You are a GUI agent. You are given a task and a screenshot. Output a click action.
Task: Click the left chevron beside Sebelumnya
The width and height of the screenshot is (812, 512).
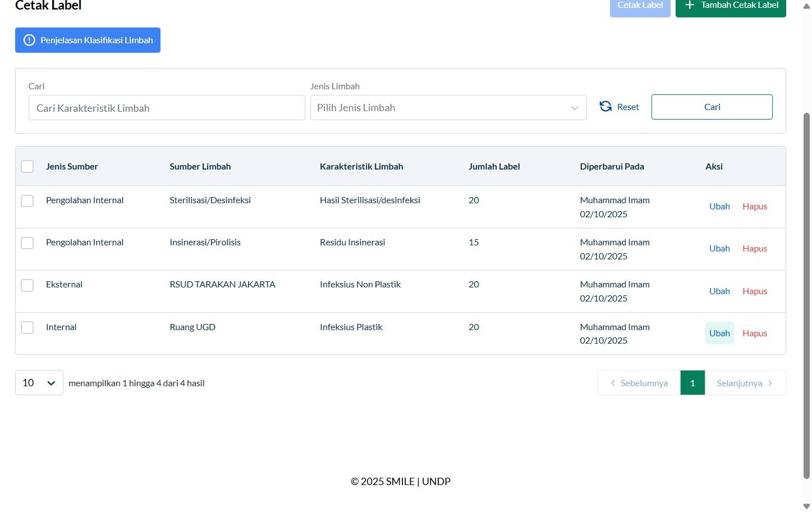pyautogui.click(x=613, y=383)
